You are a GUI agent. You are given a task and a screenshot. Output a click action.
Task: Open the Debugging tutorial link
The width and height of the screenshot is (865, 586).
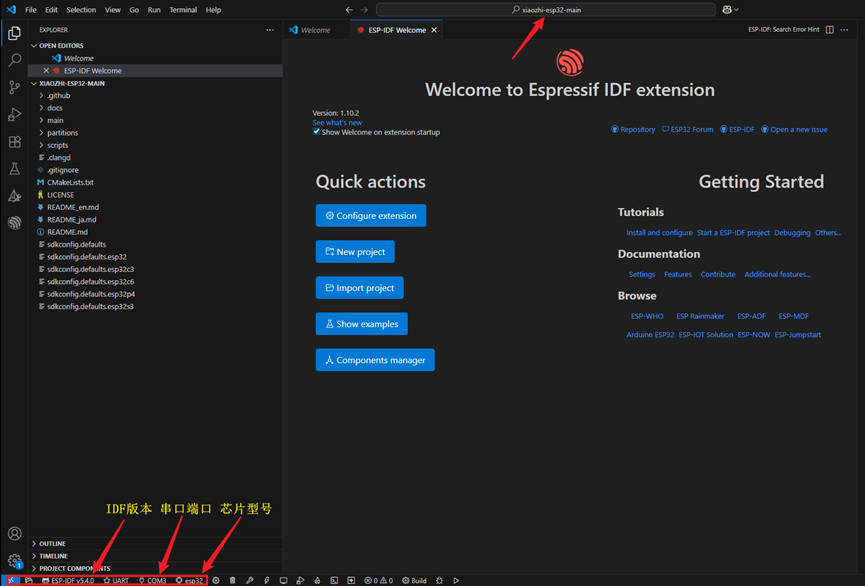[x=792, y=232]
